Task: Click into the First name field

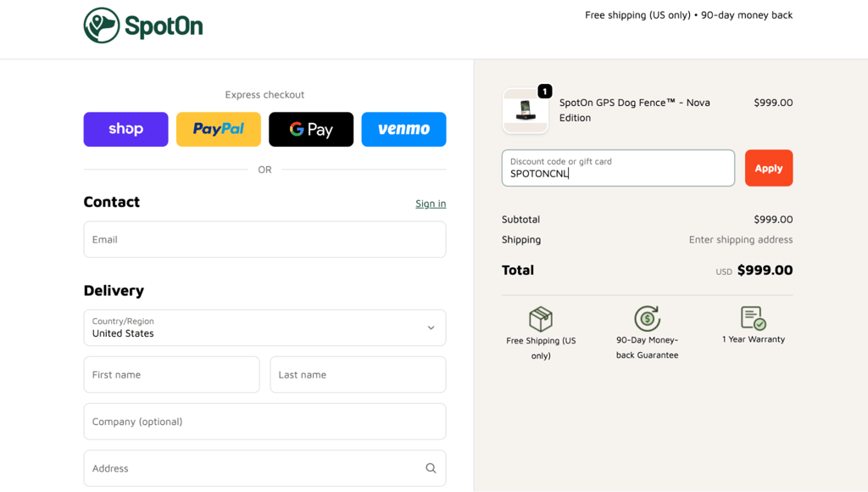Action: click(171, 375)
